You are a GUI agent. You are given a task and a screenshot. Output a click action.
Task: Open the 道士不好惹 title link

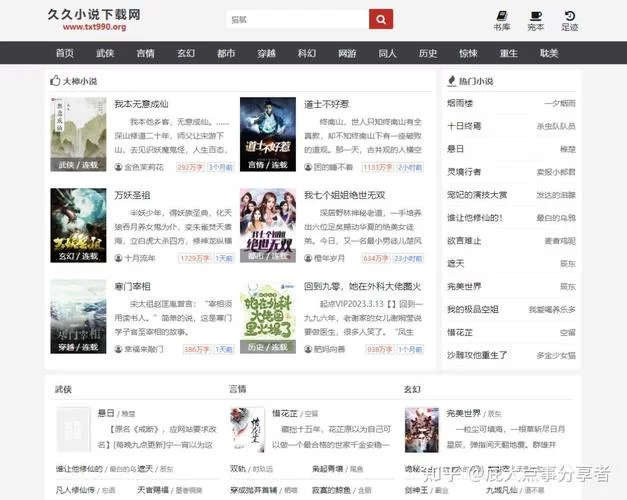(326, 104)
